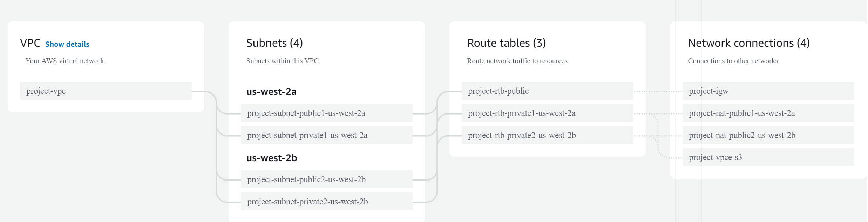868x222 pixels.
Task: Select project-subnet-private2-us-west-2b subnet
Action: (326, 202)
